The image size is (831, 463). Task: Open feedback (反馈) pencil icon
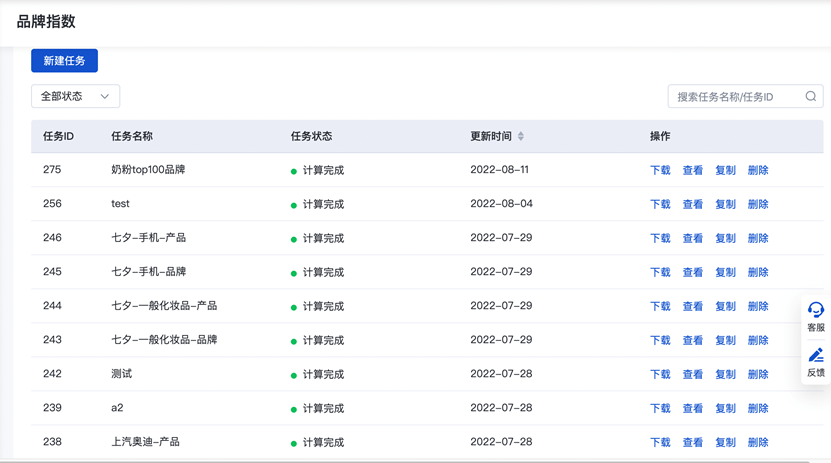click(816, 356)
